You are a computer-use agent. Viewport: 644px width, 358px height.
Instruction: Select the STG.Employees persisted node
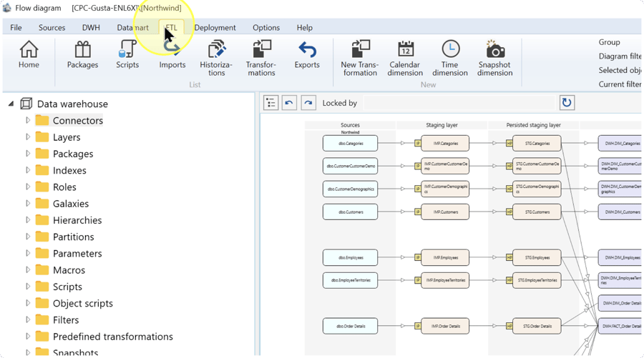(537, 257)
